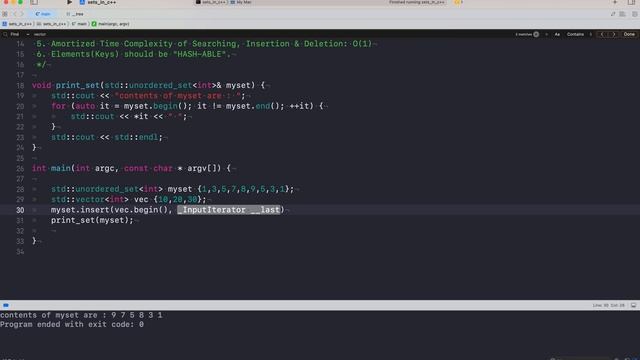Open the sets_in_c++ project in the jump bar

[x=17, y=24]
